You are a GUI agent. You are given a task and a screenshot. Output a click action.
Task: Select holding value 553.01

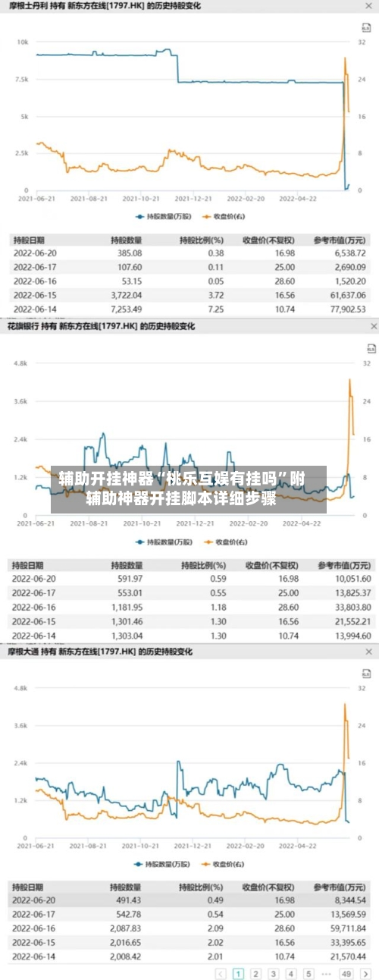[130, 592]
